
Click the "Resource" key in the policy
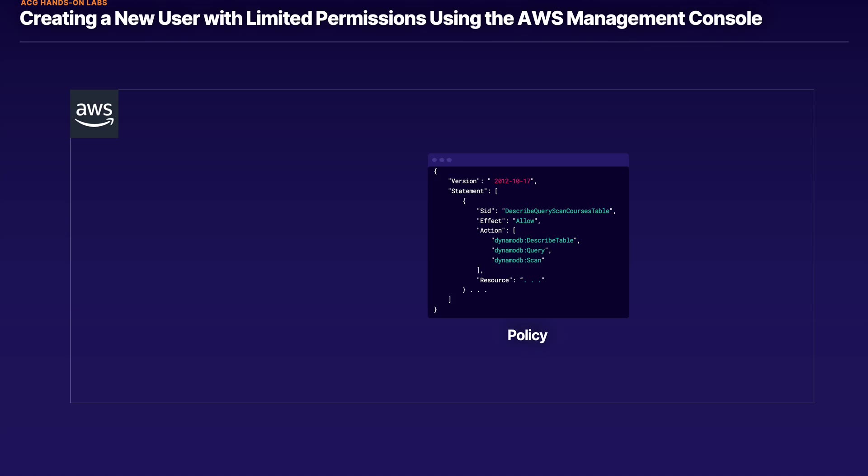494,281
